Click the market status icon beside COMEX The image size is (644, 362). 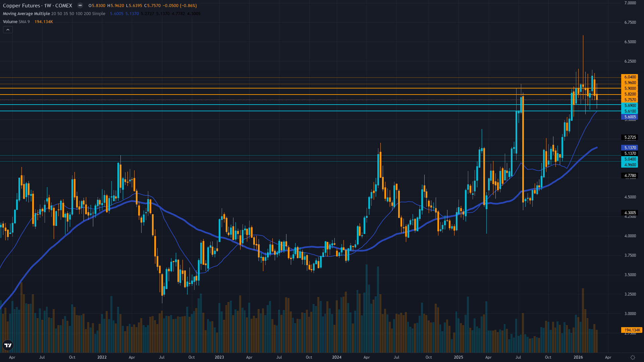80,5
